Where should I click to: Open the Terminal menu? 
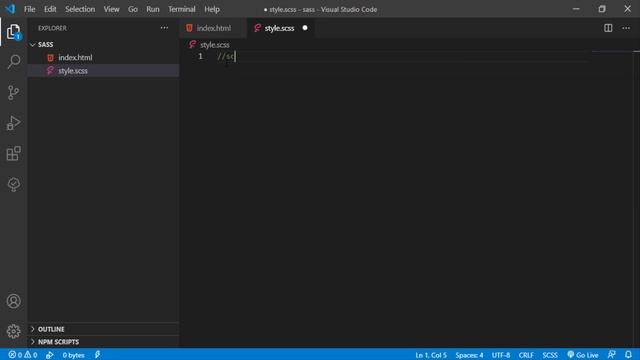[182, 9]
